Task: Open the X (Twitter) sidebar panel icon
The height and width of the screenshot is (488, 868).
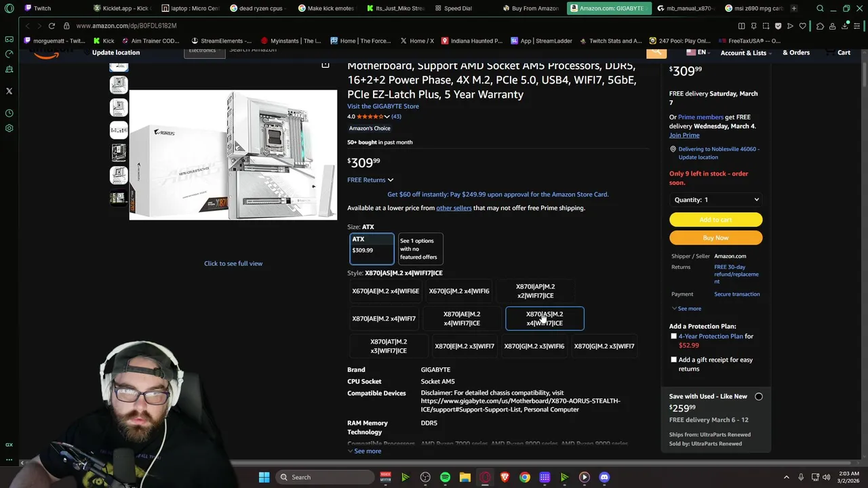Action: pos(9,91)
